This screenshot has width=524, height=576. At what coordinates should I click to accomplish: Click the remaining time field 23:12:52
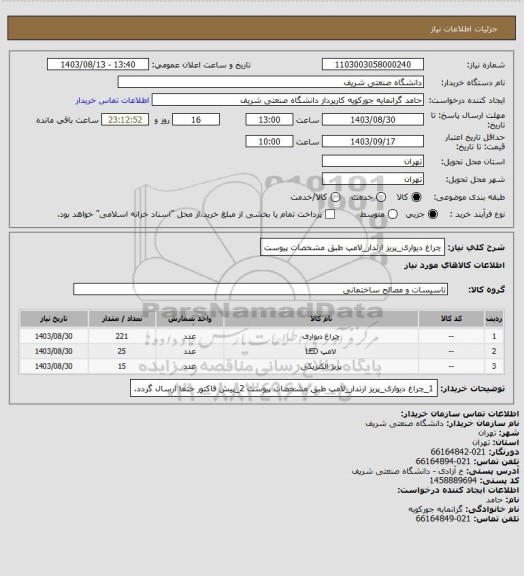tap(125, 120)
